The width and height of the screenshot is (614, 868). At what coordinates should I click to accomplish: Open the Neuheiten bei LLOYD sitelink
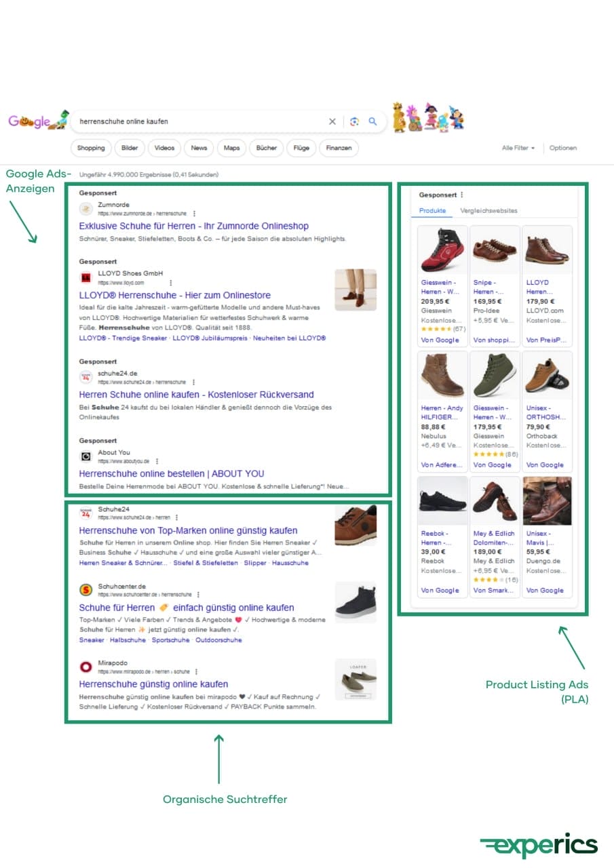pyautogui.click(x=290, y=338)
